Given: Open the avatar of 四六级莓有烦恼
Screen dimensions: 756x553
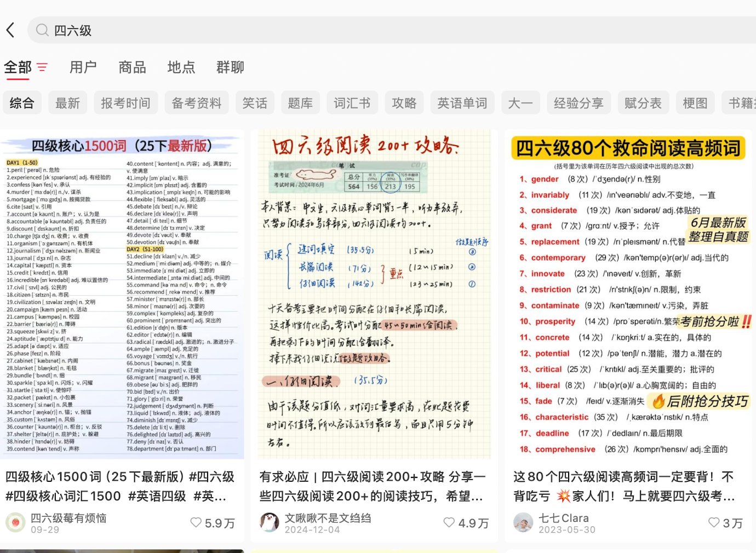Looking at the screenshot, I should pos(15,523).
